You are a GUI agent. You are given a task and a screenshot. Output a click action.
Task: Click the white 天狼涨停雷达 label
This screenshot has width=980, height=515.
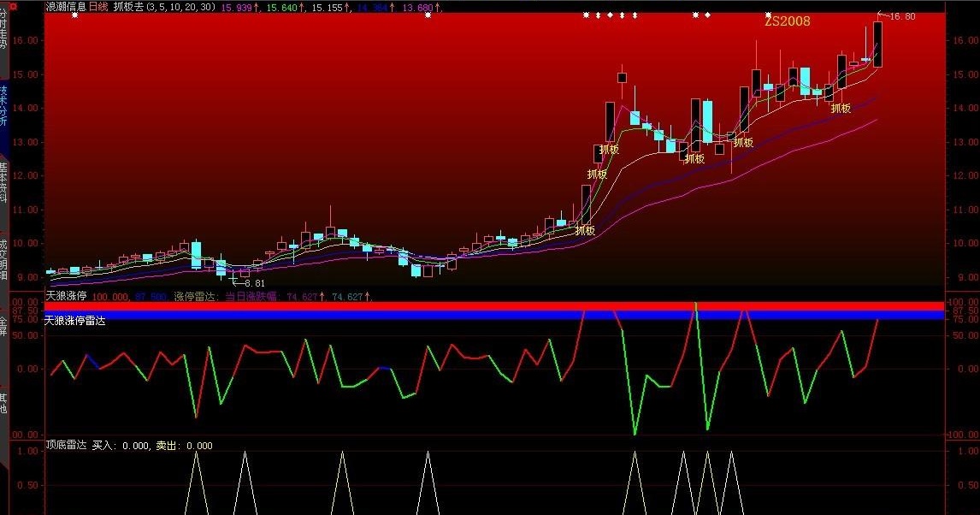tap(75, 321)
